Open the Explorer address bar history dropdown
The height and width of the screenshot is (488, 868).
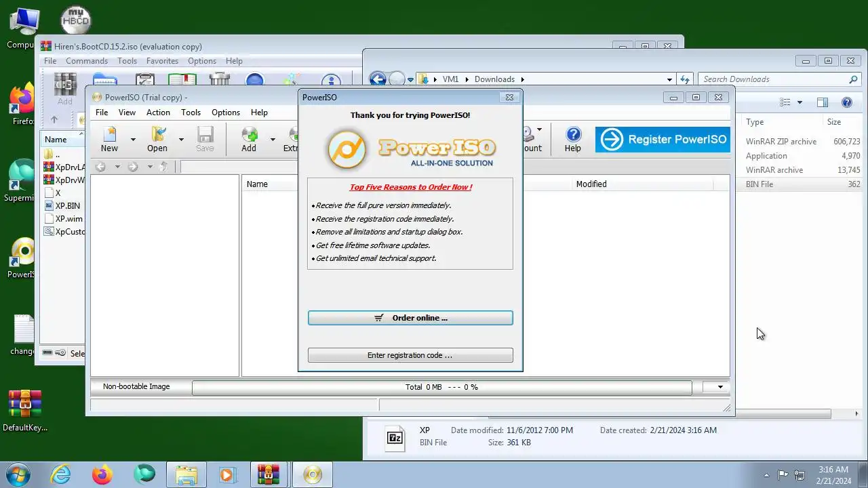click(669, 79)
